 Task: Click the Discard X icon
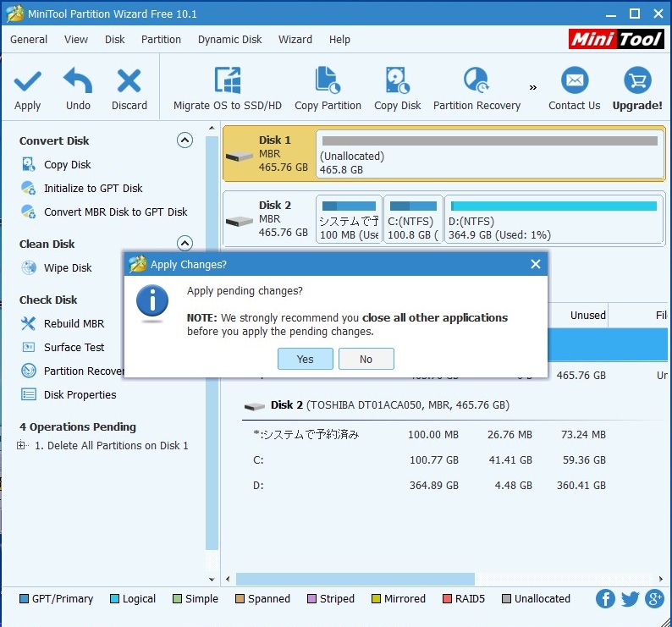pos(129,81)
